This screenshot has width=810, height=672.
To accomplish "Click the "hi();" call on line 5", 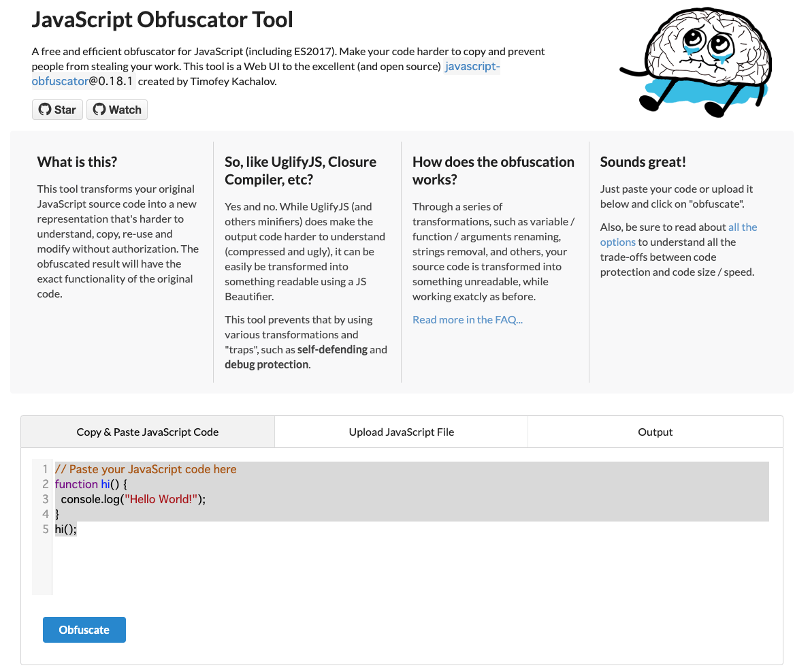I will [65, 529].
